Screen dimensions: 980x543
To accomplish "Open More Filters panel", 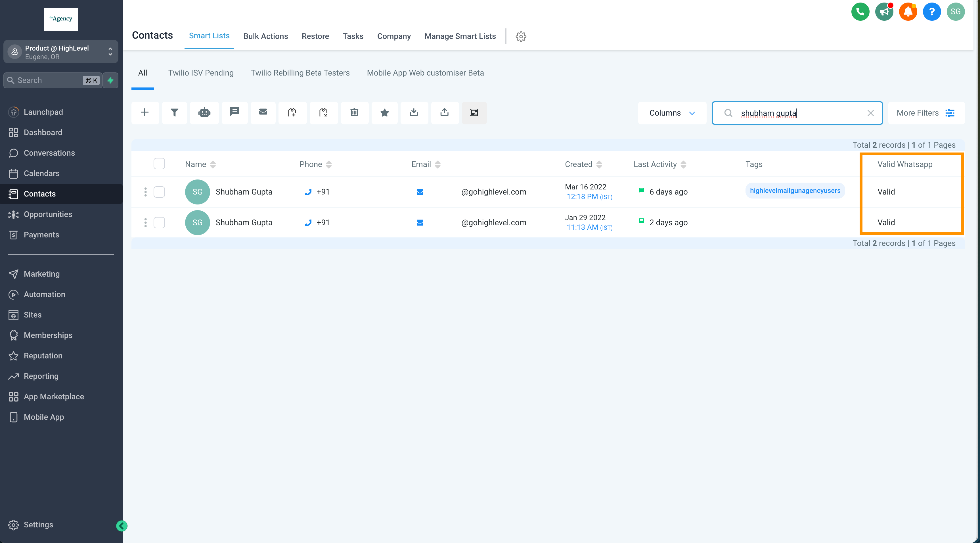I will pos(926,113).
